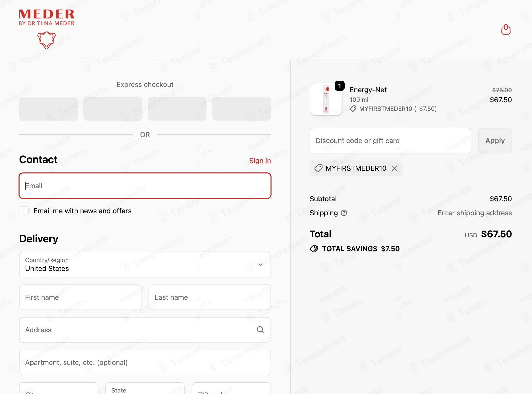Viewport: 532px width, 394px height.
Task: Click the TOTAL SAVINGS $7.50 text
Action: click(x=361, y=249)
